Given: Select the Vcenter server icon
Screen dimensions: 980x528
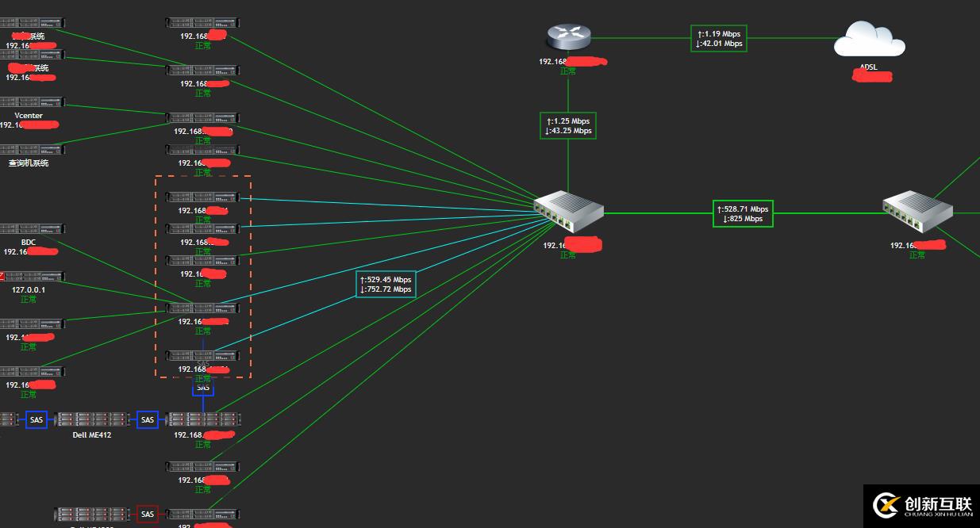Looking at the screenshot, I should click(x=32, y=103).
